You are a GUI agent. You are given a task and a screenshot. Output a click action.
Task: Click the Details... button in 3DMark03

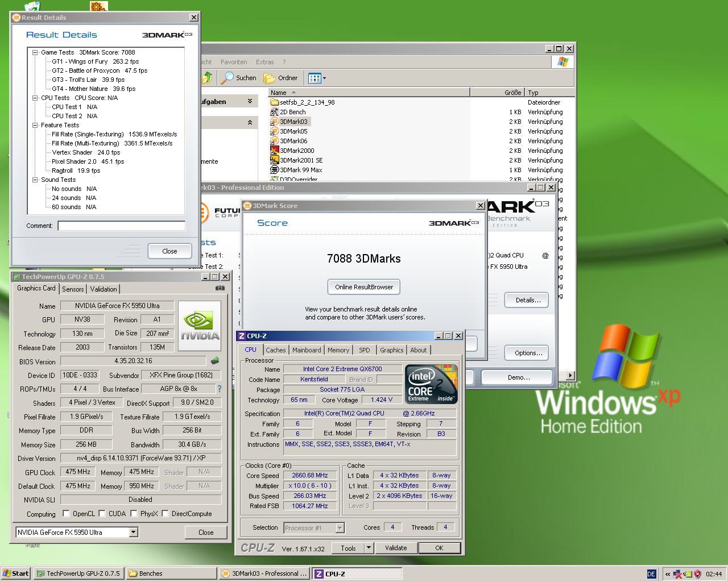click(x=528, y=300)
